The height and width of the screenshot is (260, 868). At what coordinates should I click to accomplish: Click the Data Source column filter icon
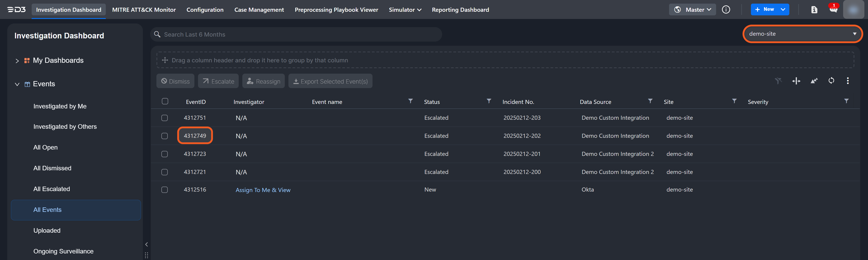(x=650, y=101)
